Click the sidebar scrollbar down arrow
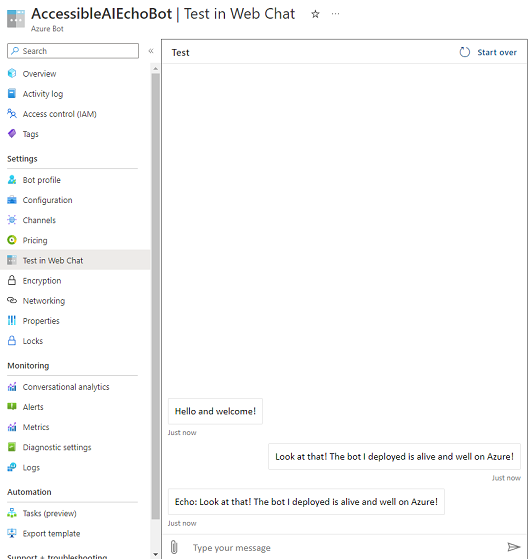 [155, 554]
